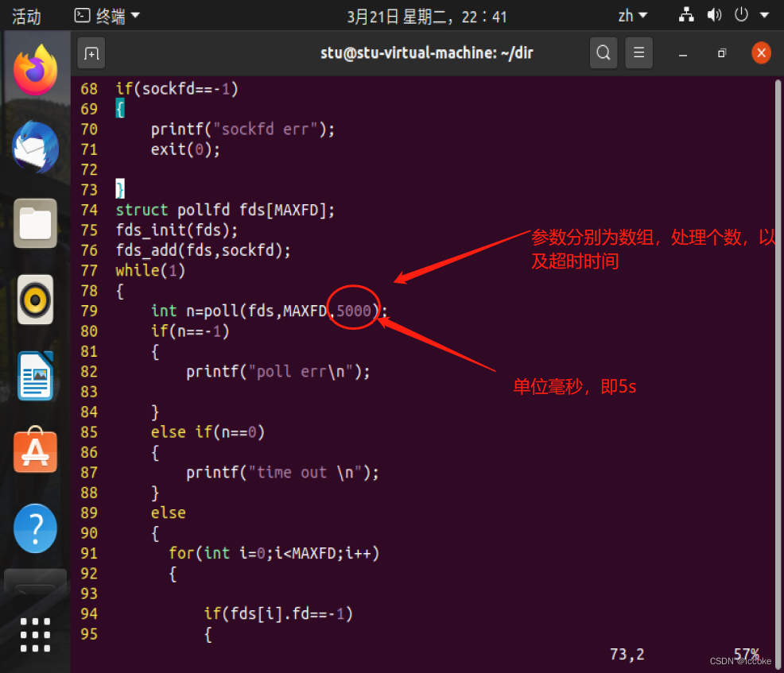Click the 'if(sockfd==-1)' line
This screenshot has height=673, width=784.
point(177,89)
